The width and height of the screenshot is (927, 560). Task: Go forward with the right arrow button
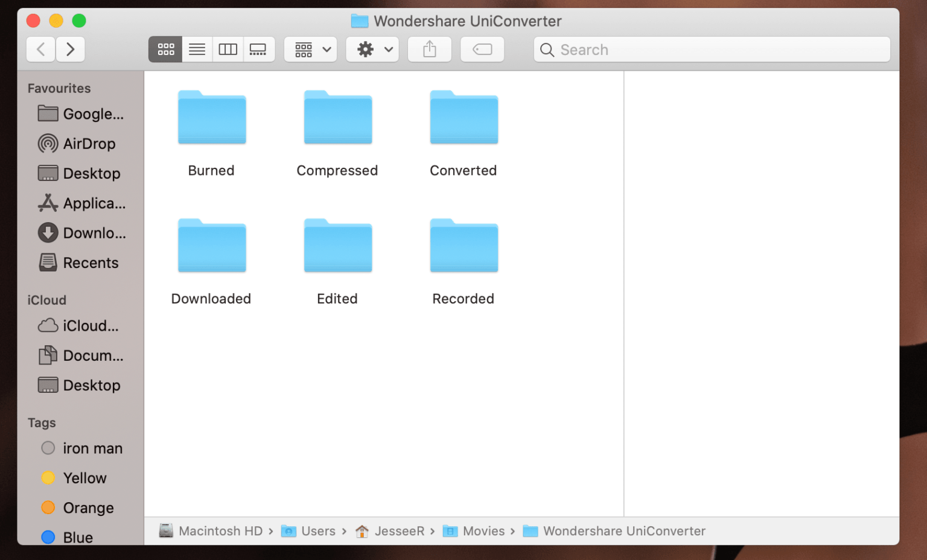coord(70,49)
